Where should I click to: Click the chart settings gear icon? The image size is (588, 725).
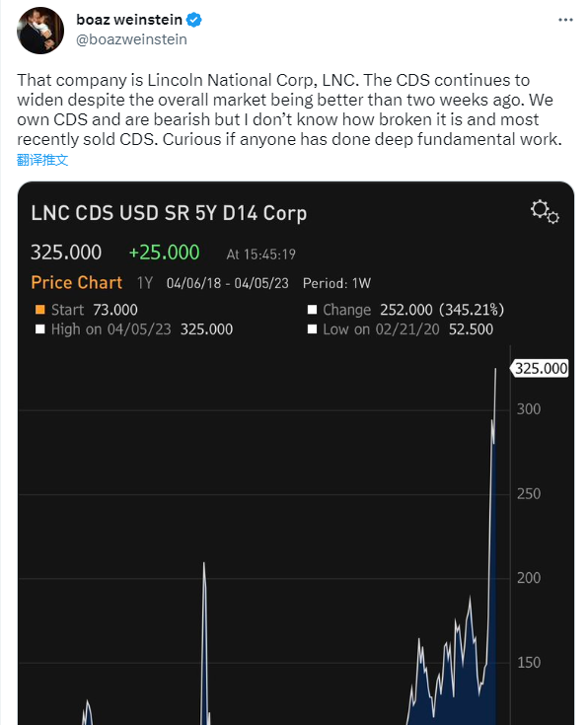click(545, 212)
